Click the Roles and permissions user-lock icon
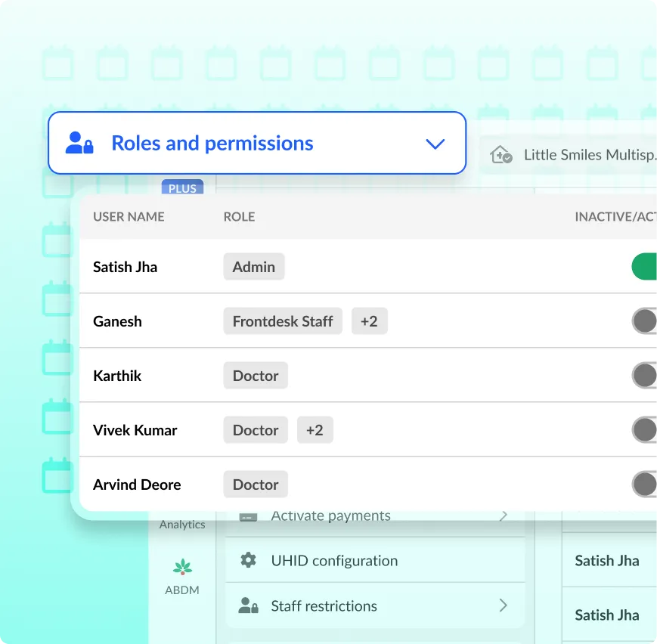Screen dimensions: 657x644 pyautogui.click(x=79, y=143)
